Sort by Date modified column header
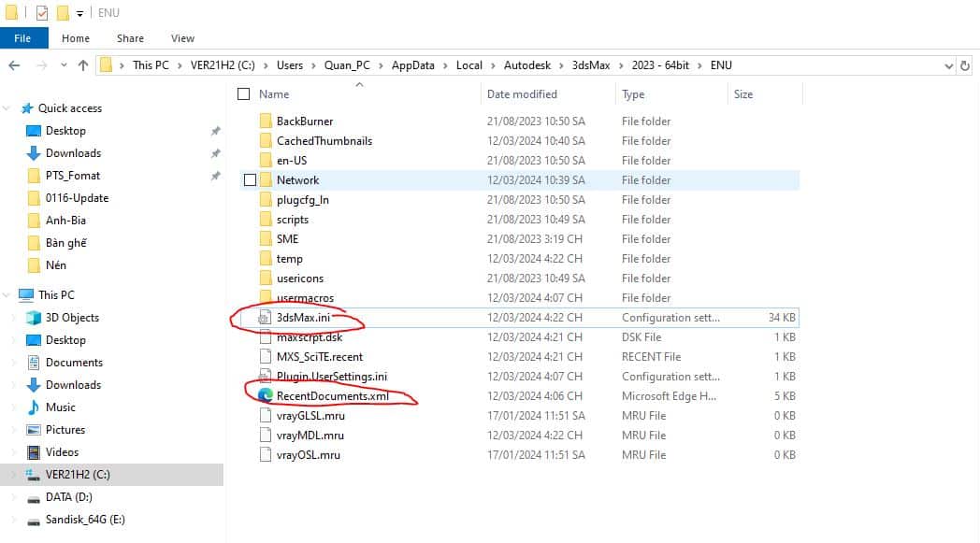This screenshot has height=543, width=980. pyautogui.click(x=522, y=94)
